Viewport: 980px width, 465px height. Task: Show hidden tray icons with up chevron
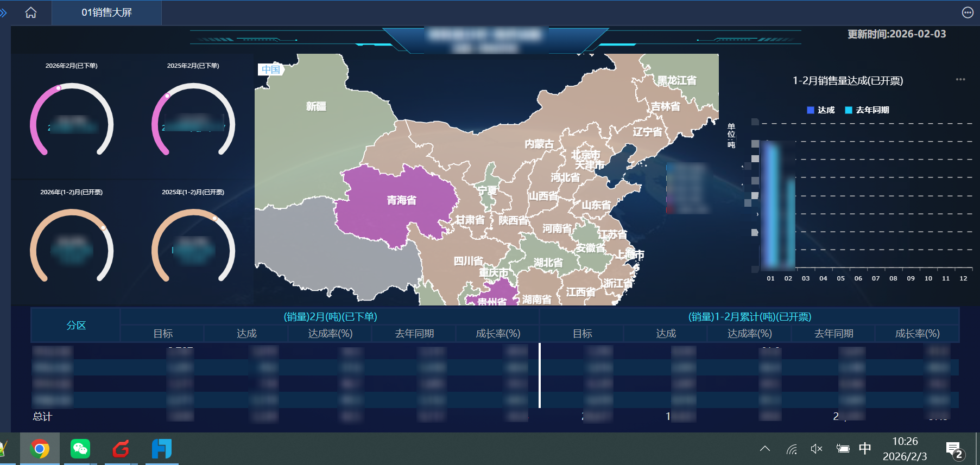pyautogui.click(x=765, y=449)
